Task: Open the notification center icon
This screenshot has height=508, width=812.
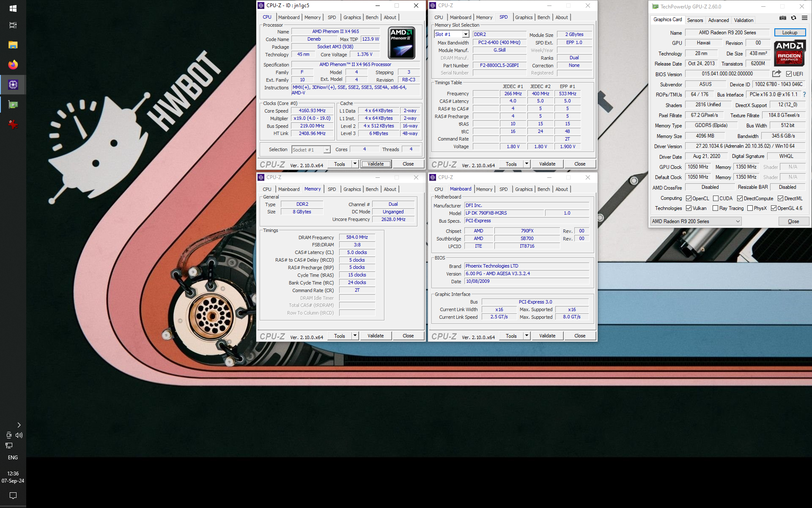Action: (13, 496)
